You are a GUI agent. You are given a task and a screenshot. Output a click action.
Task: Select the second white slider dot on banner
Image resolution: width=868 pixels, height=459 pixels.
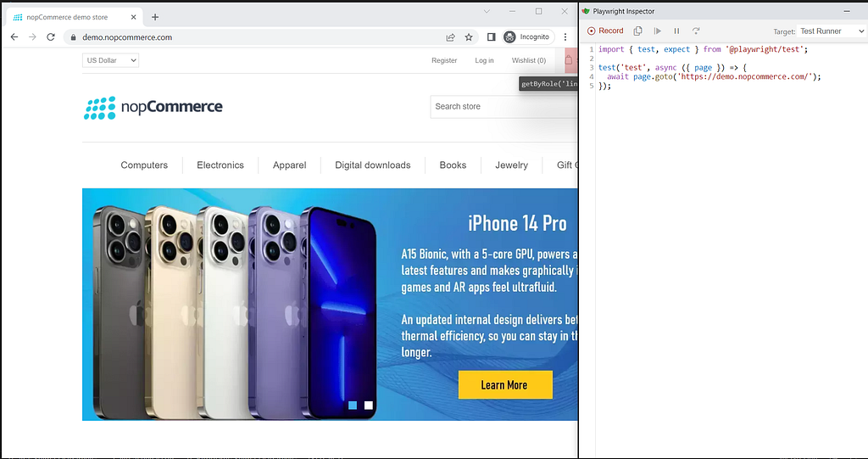point(369,406)
